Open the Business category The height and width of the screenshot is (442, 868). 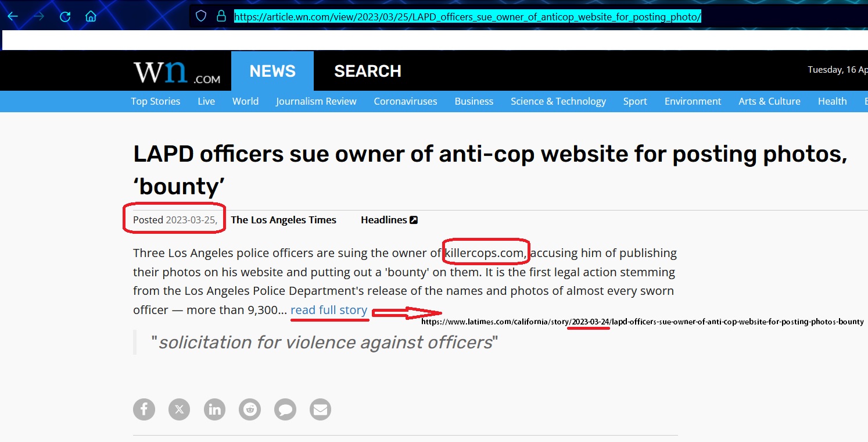point(474,101)
